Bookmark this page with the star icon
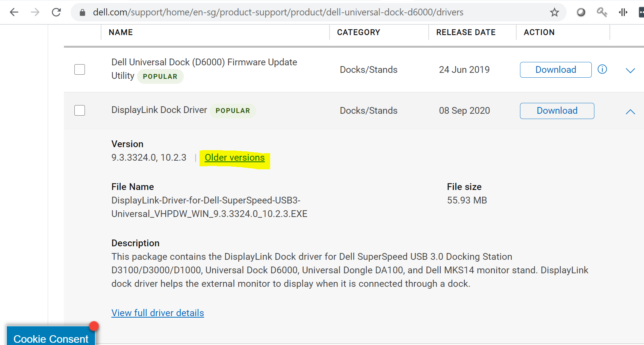This screenshot has width=644, height=345. click(554, 12)
